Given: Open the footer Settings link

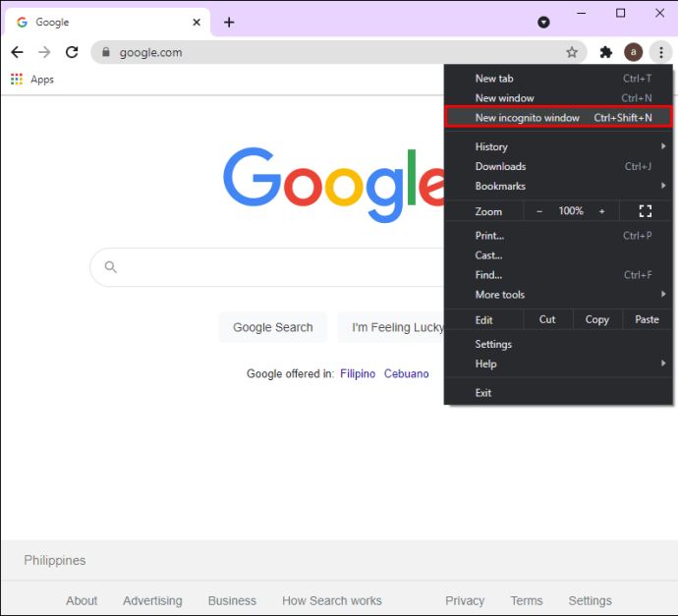Looking at the screenshot, I should coord(590,600).
